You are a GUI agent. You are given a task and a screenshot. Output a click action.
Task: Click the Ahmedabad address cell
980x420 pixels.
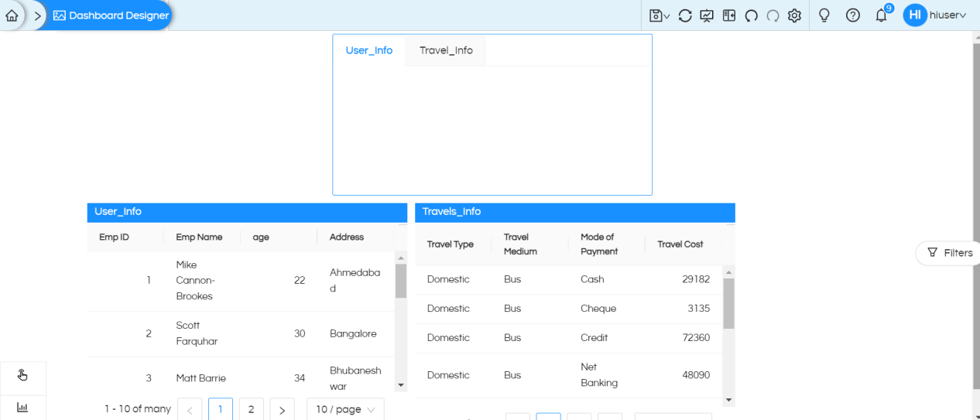(x=355, y=281)
